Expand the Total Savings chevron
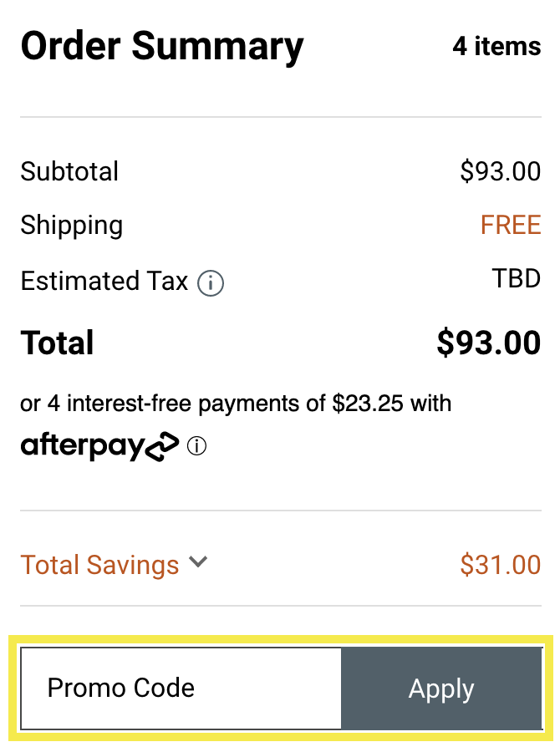560x752 pixels. (198, 562)
